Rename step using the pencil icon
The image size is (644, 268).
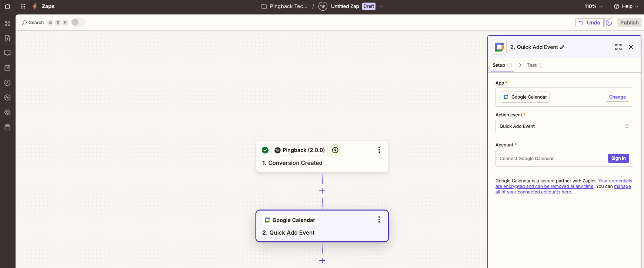tap(562, 47)
